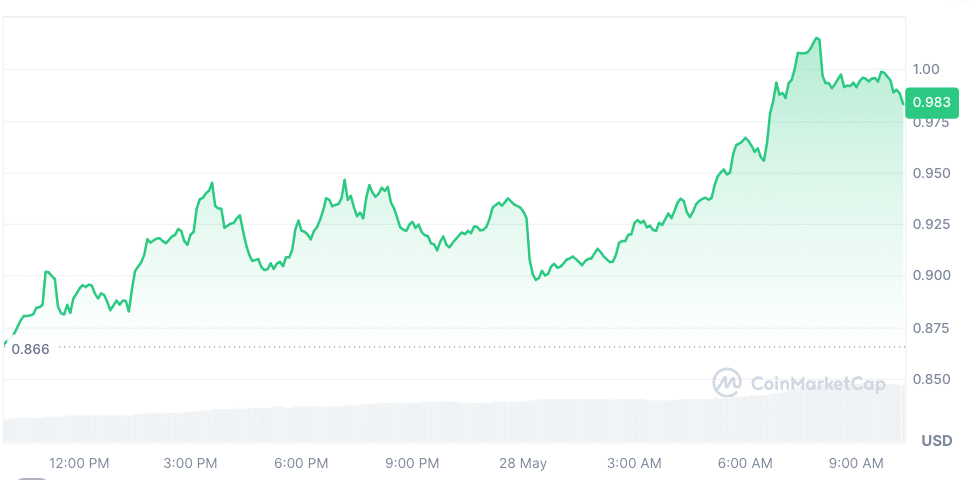Select the 3:00 PM time axis label
Screen dimensions: 970x480
(190, 463)
